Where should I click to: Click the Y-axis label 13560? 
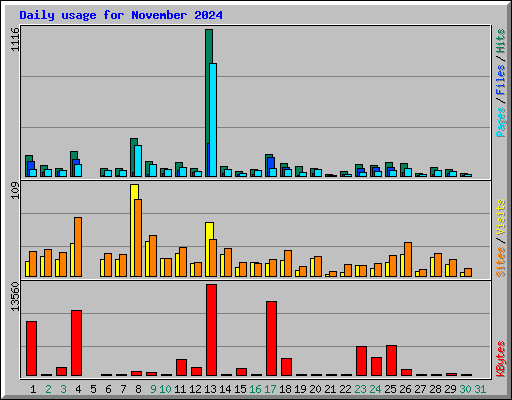point(15,297)
